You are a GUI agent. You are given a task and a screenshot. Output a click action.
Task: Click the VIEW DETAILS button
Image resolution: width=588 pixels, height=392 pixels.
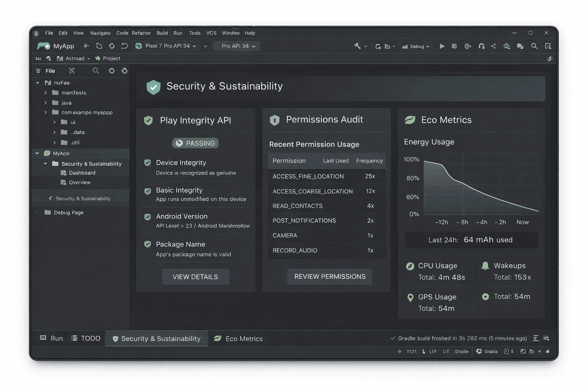195,277
